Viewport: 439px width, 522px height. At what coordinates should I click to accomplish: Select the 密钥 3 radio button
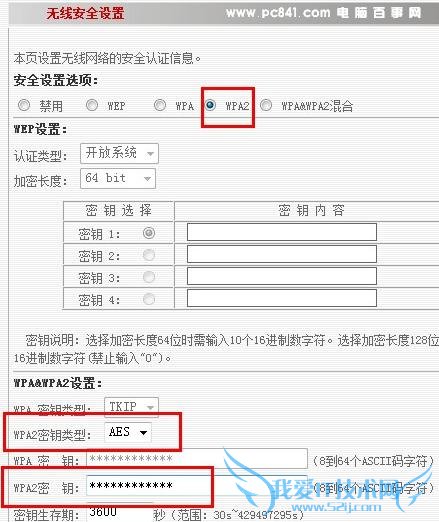(x=149, y=277)
